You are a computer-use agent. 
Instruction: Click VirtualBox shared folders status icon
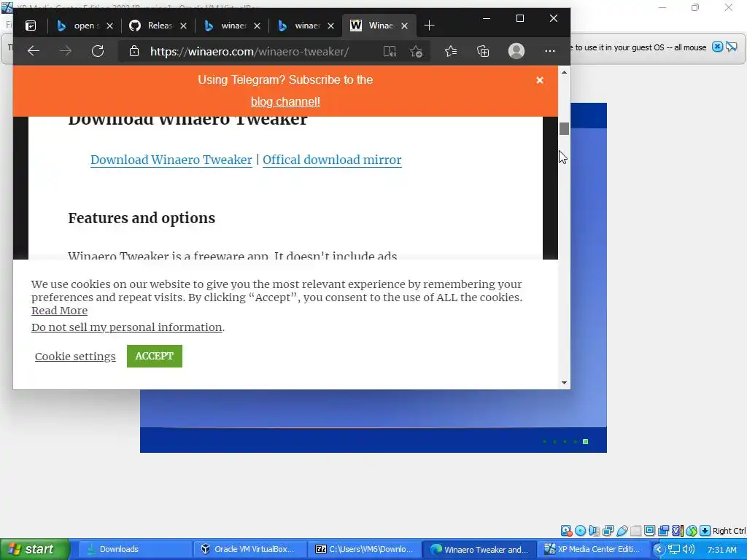[635, 531]
